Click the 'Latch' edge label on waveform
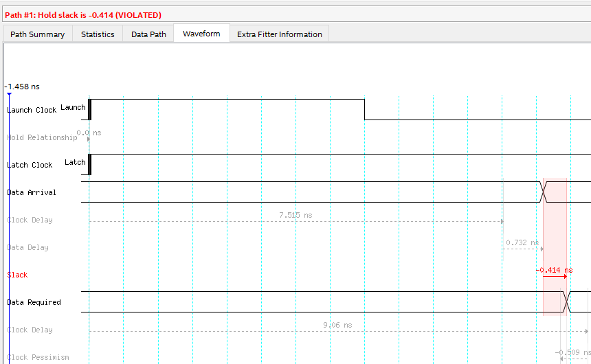The image size is (591, 364). pos(75,162)
